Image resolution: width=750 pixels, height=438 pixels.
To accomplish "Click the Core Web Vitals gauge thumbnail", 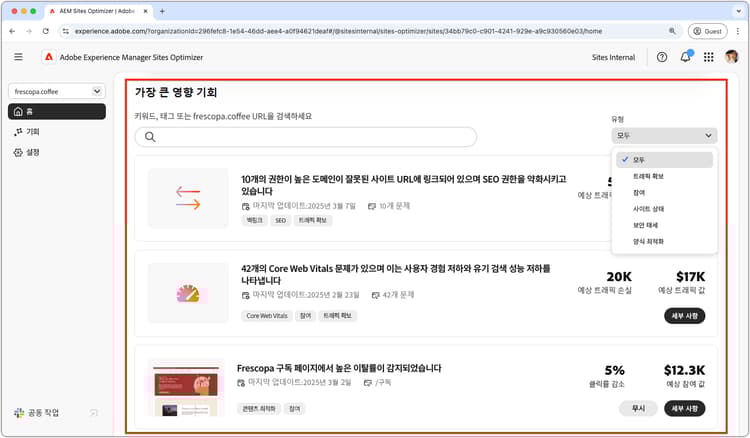I will coord(188,293).
